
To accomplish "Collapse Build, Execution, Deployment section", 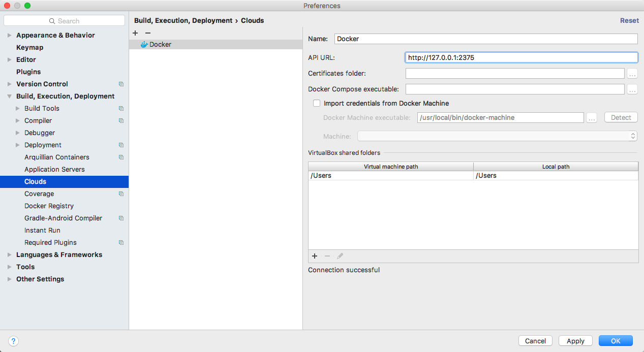I will click(9, 96).
